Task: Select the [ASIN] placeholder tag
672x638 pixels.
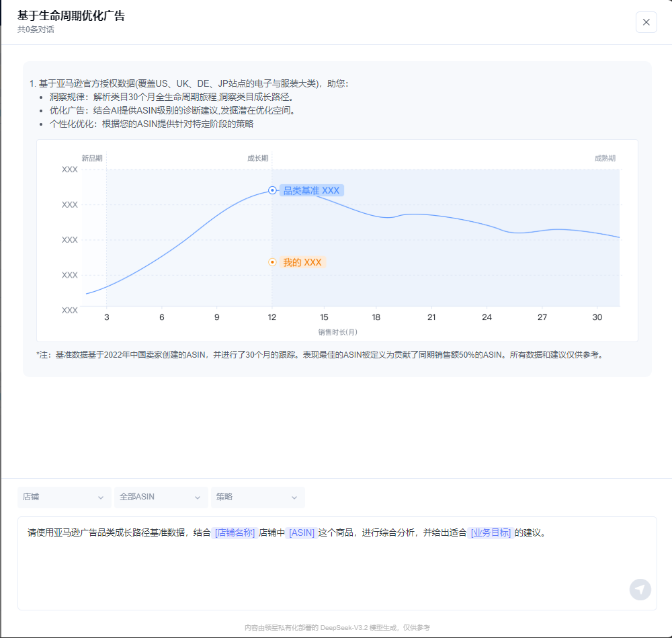Action: pyautogui.click(x=302, y=533)
